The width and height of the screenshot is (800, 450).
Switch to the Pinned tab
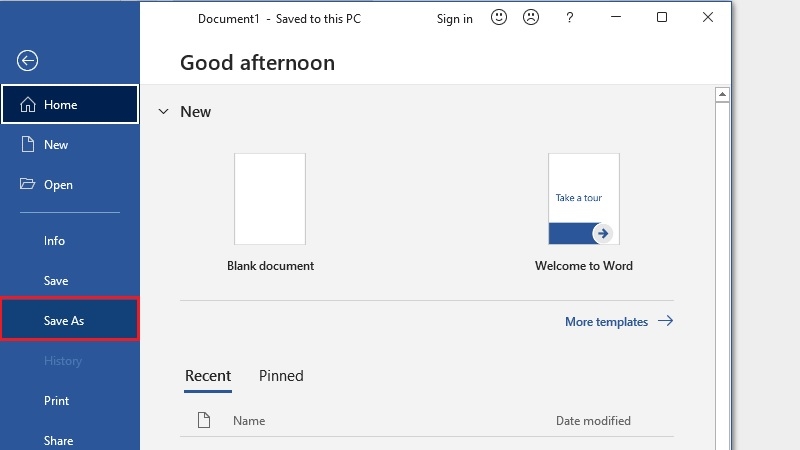click(x=281, y=376)
